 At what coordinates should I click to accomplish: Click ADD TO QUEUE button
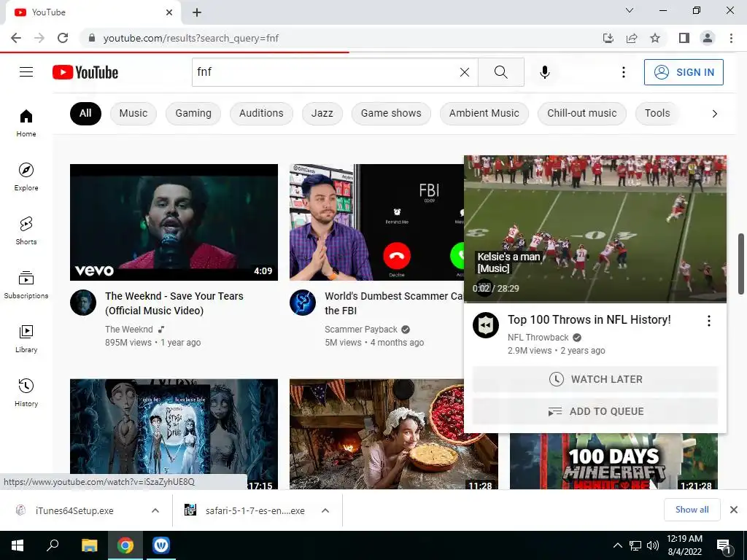(595, 411)
